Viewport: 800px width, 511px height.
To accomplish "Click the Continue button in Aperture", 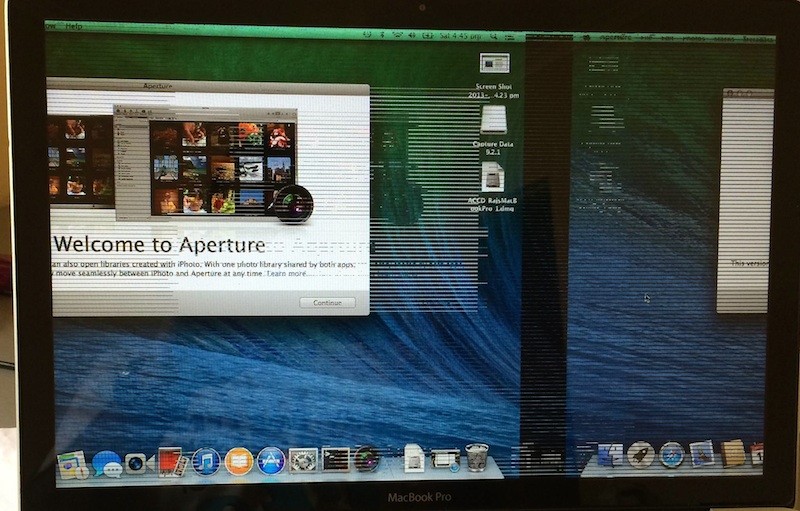I will point(327,302).
